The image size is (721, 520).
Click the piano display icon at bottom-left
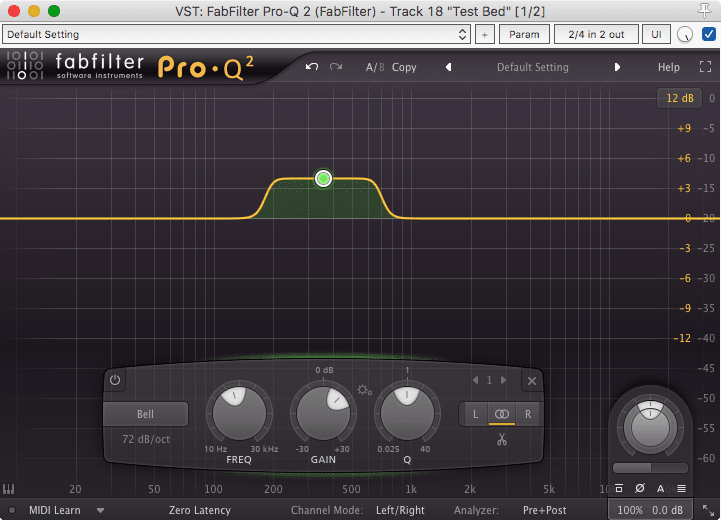point(9,490)
